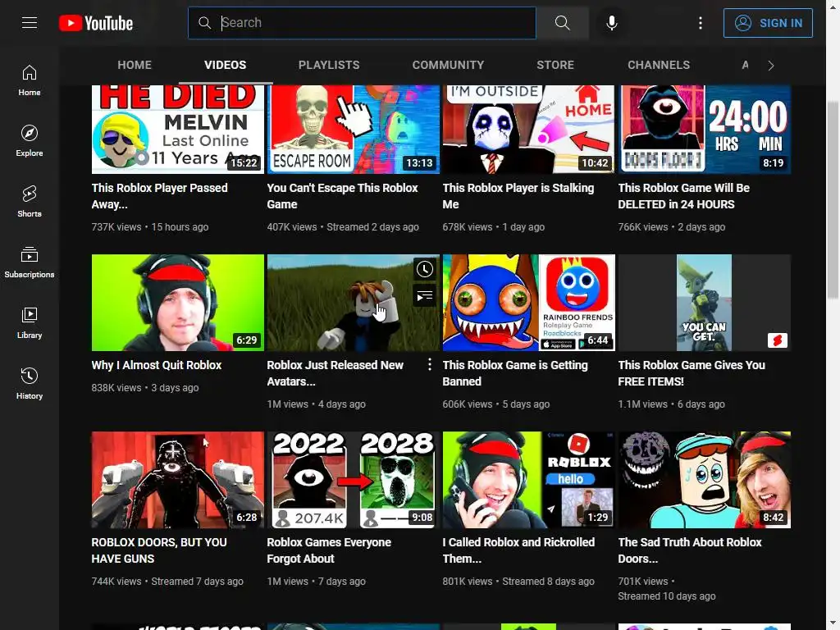This screenshot has height=630, width=840.
Task: Open 'This Roblox Game Gives You FREE ITEMS!' title
Action: tap(692, 373)
